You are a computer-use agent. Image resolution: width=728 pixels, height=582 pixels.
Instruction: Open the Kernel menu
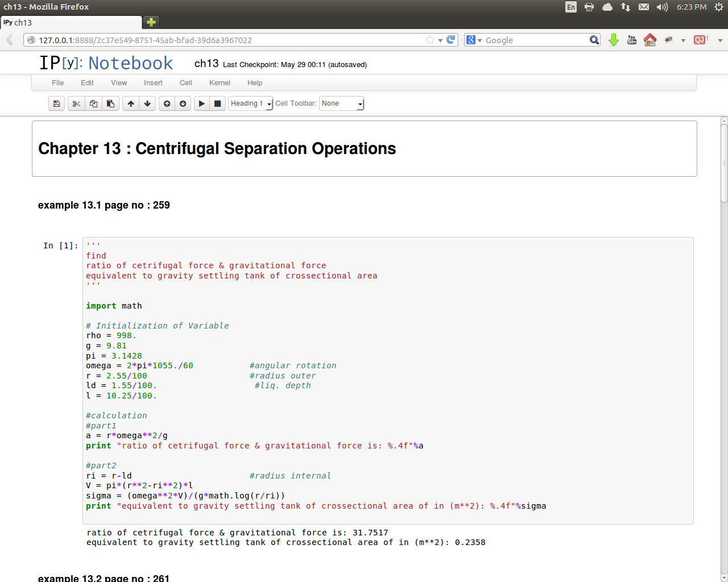point(220,83)
